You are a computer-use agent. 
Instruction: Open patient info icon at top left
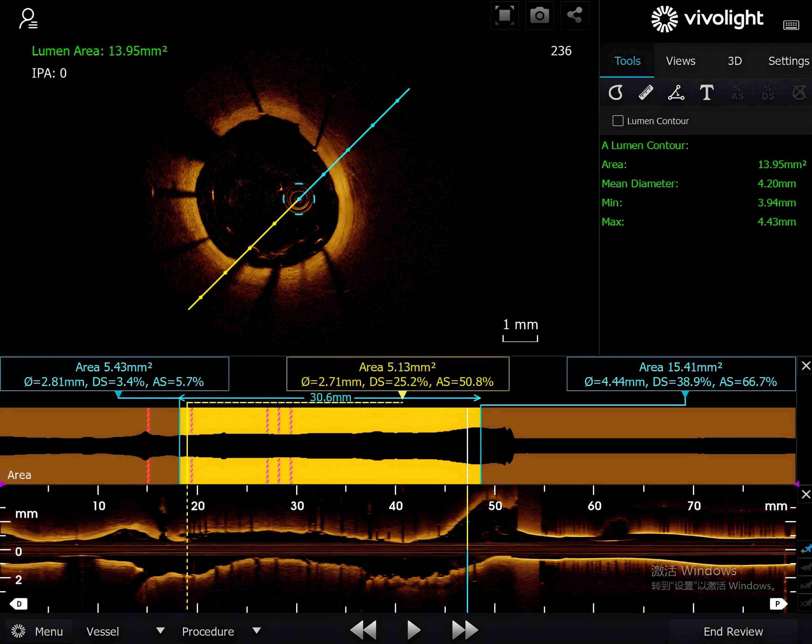[x=28, y=19]
